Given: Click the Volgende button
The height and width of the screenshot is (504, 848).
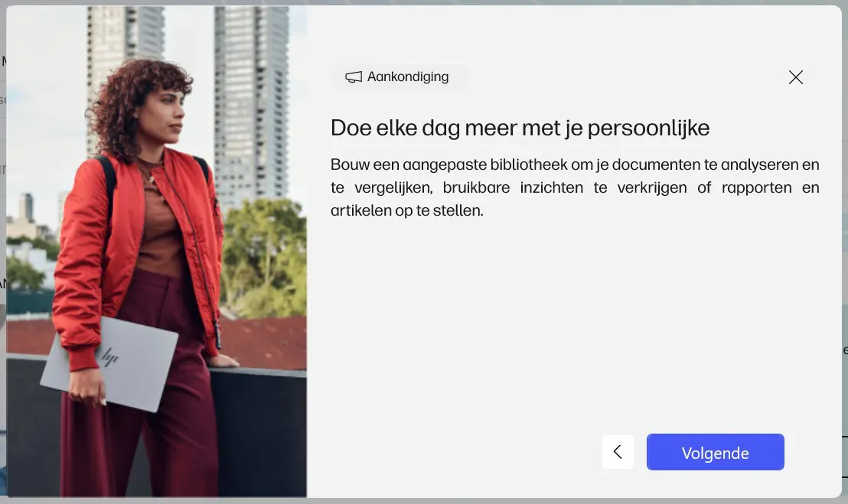Looking at the screenshot, I should click(x=715, y=452).
